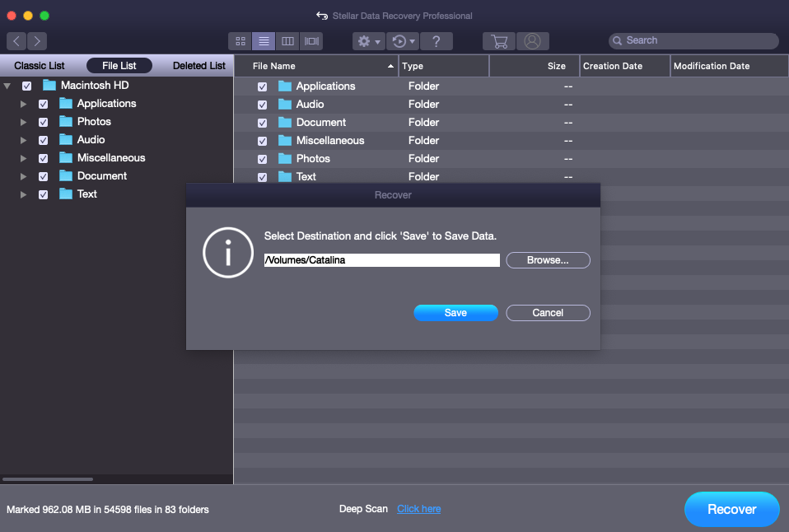789x532 pixels.
Task: Sort by Modification Date column header
Action: 729,66
